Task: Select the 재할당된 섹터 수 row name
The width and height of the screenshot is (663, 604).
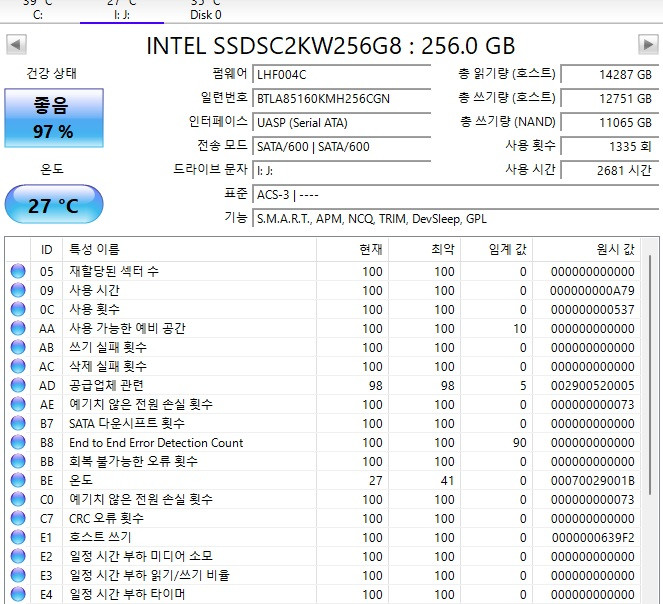Action: pyautogui.click(x=114, y=272)
